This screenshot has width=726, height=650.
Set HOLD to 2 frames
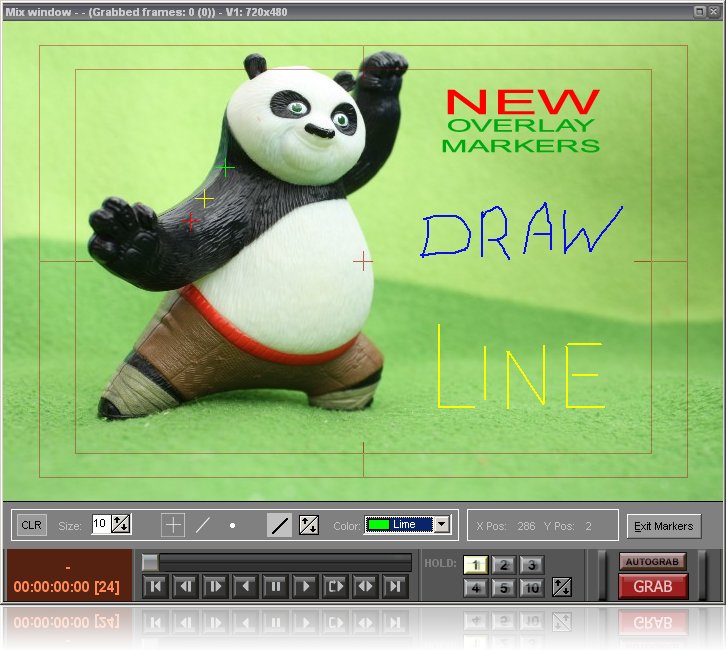(504, 565)
